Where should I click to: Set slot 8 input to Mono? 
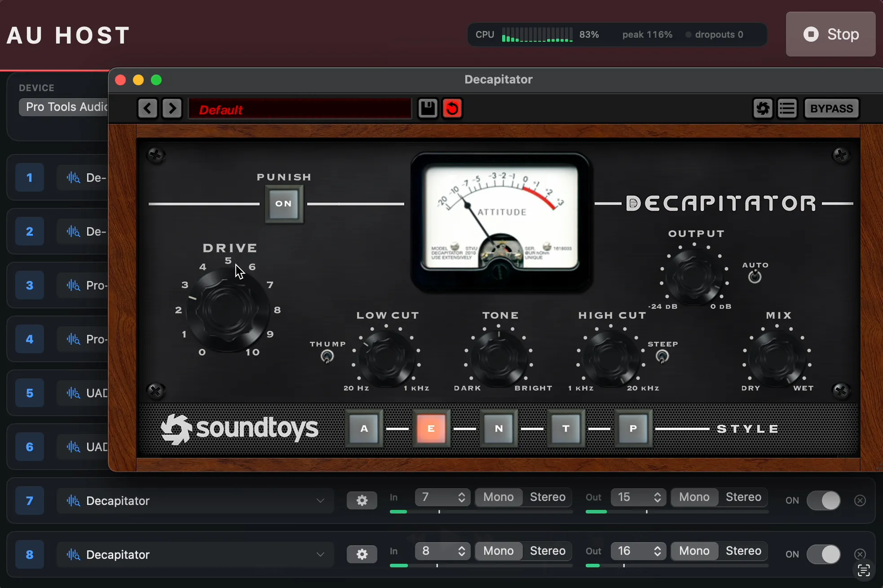(499, 551)
